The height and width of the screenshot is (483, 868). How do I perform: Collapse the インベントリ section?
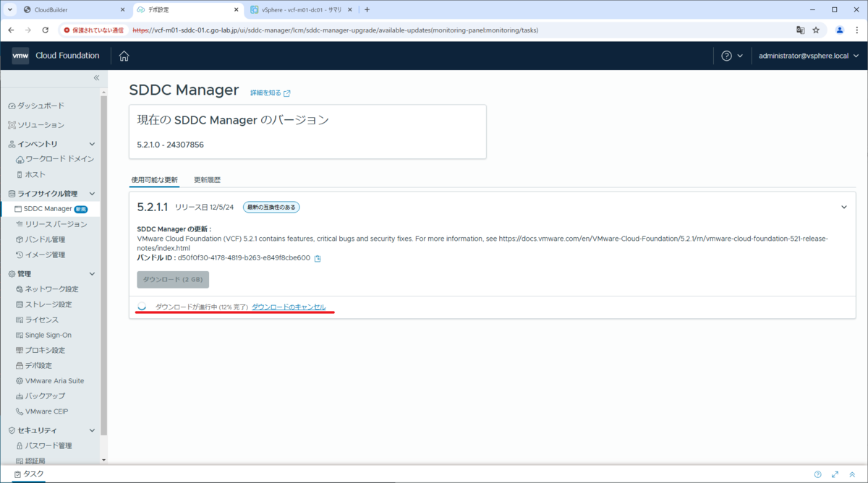(92, 144)
